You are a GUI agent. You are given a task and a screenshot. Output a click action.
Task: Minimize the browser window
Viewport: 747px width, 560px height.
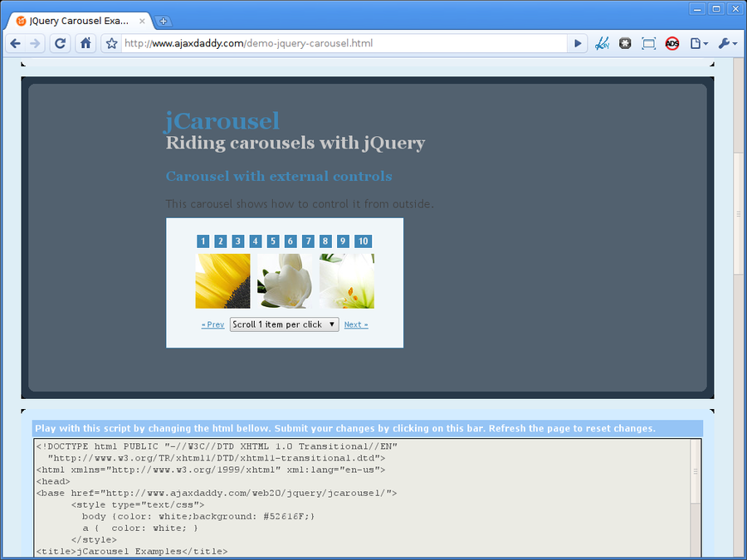click(x=697, y=8)
